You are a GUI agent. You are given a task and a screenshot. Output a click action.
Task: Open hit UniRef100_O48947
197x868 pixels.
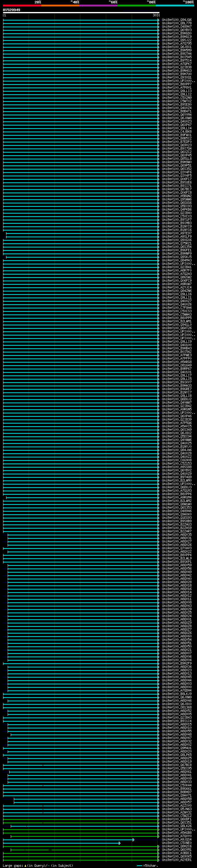click(x=177, y=26)
